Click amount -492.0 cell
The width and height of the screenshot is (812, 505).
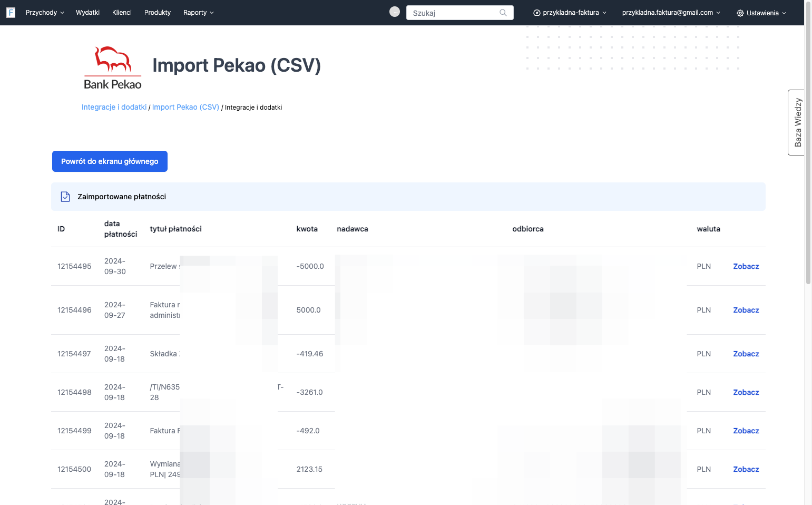tap(308, 431)
